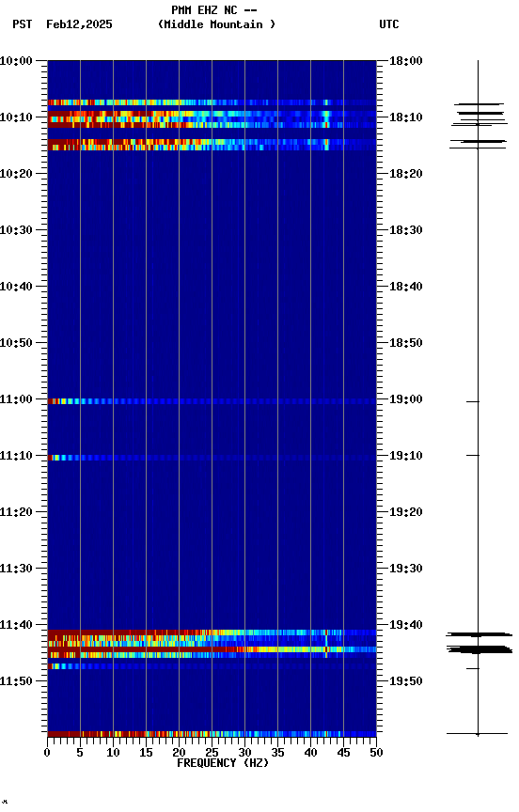The height and width of the screenshot is (812, 519).
Task: Click the 18:10 UTC time label
Action: [406, 117]
